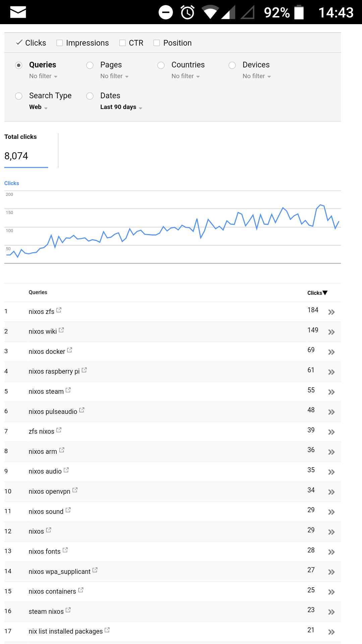Open the Web search type dropdown

click(x=38, y=107)
